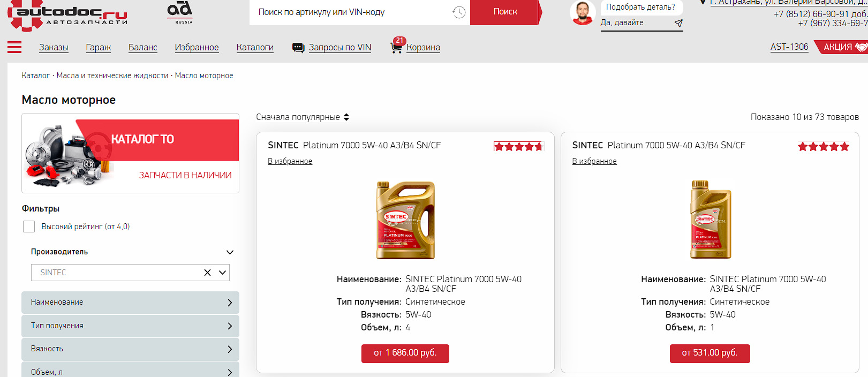The width and height of the screenshot is (868, 377).
Task: Click the article or VIN search field
Action: (351, 12)
